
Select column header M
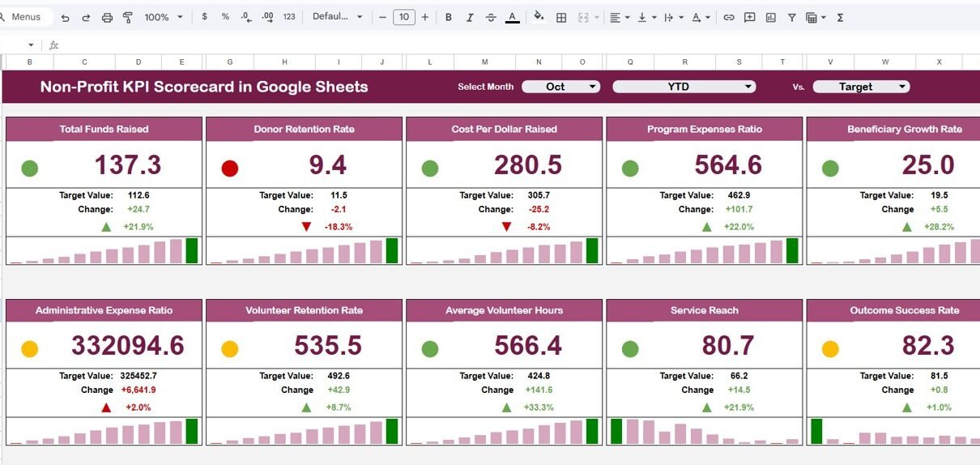485,62
